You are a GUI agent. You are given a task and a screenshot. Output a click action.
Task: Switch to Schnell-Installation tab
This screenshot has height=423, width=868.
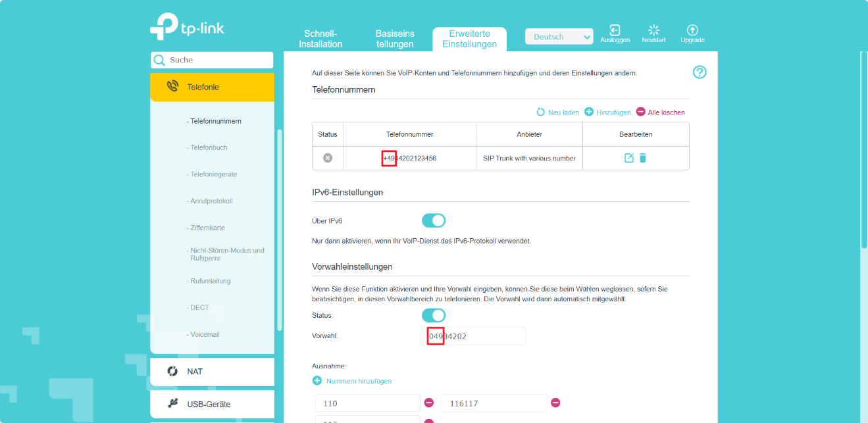[320, 39]
